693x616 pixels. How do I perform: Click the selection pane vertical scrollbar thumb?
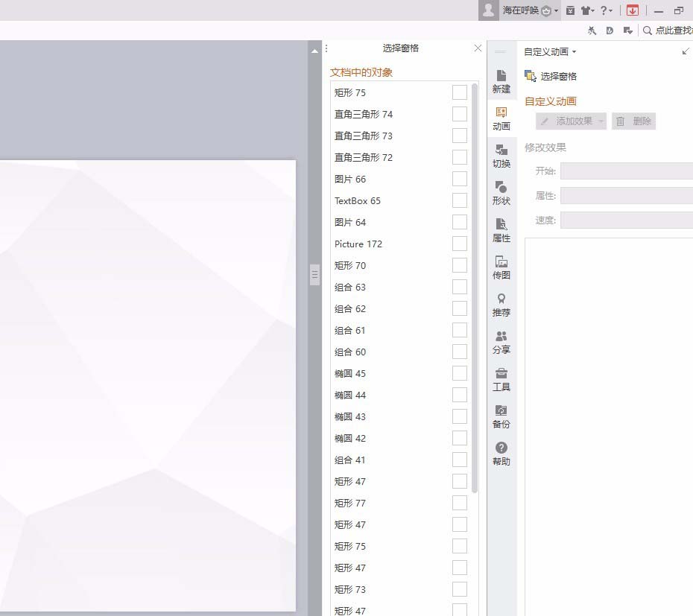coord(475,288)
